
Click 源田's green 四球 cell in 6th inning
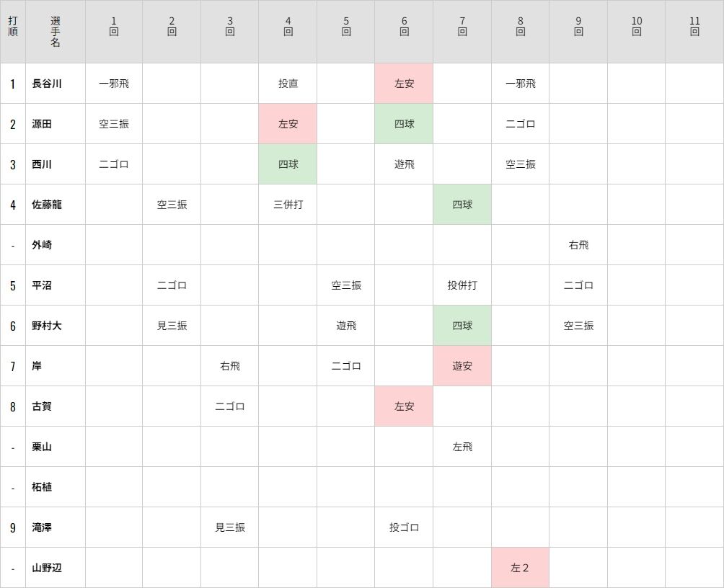click(x=404, y=124)
